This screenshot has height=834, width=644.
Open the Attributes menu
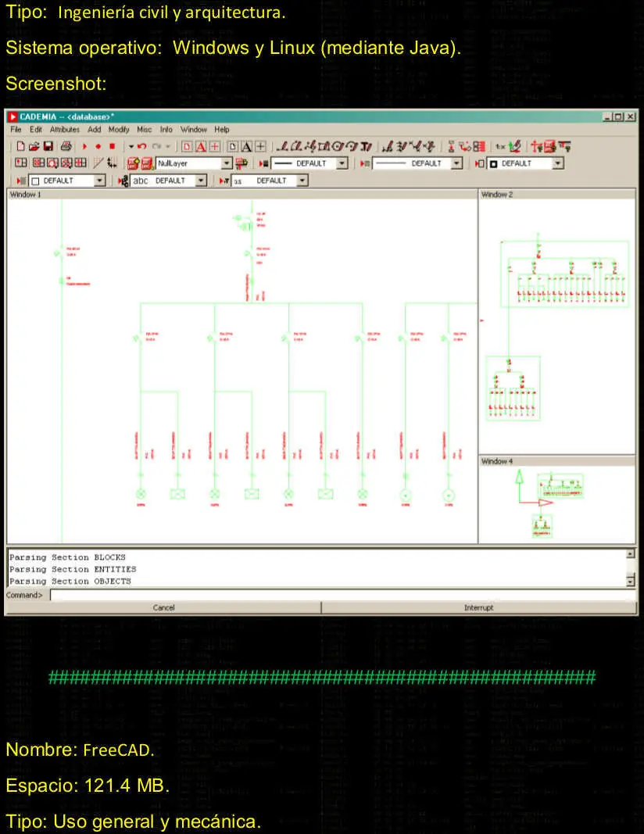point(64,129)
